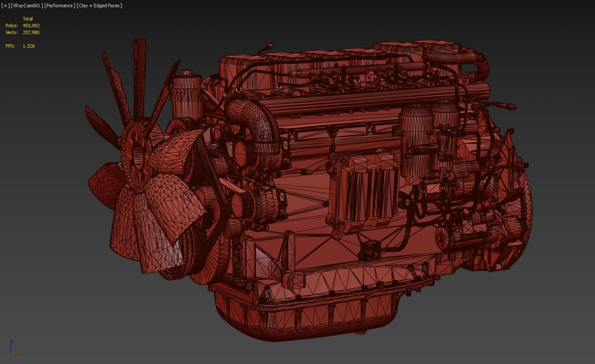Open the Clay + Edged Faces shading menu
The width and height of the screenshot is (595, 364).
pos(99,6)
